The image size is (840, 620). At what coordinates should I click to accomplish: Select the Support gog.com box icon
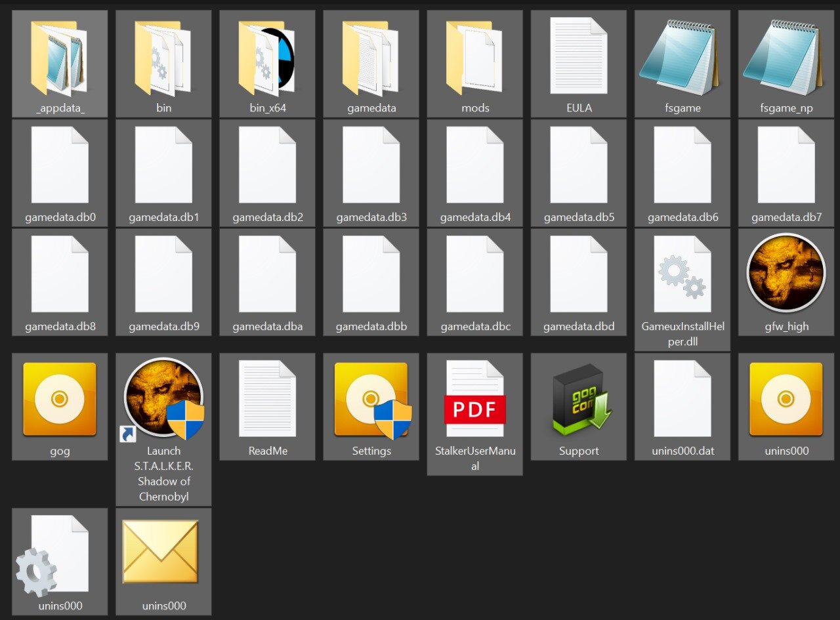[x=578, y=407]
